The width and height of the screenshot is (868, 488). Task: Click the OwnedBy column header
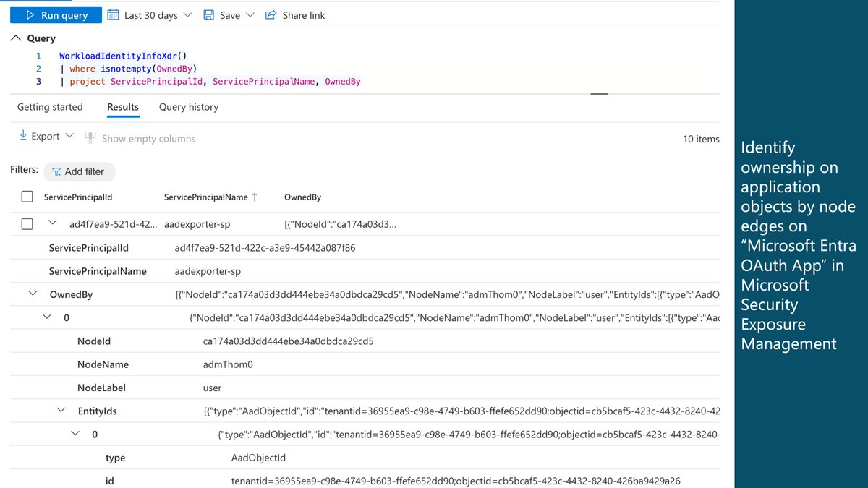coord(303,197)
